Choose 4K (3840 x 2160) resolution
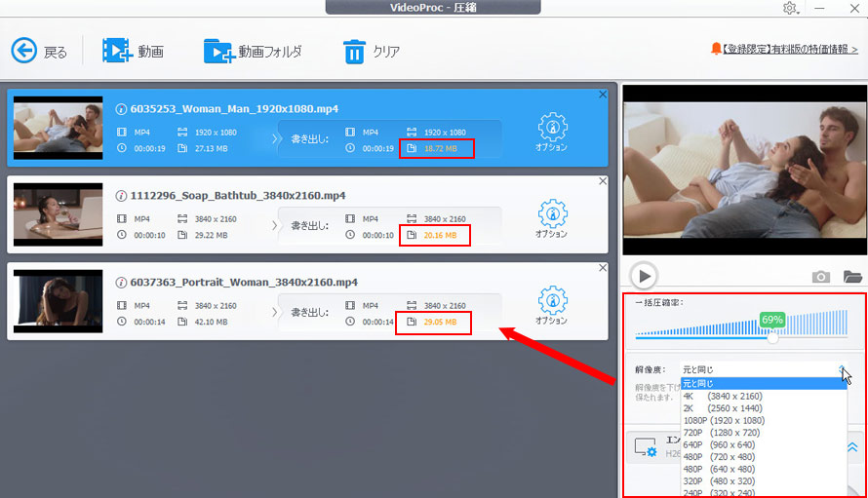 pos(764,397)
